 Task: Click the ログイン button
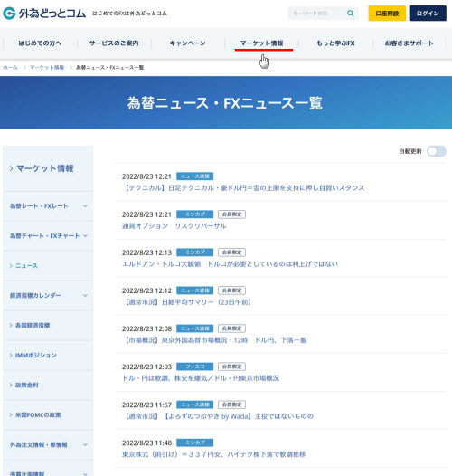point(428,14)
